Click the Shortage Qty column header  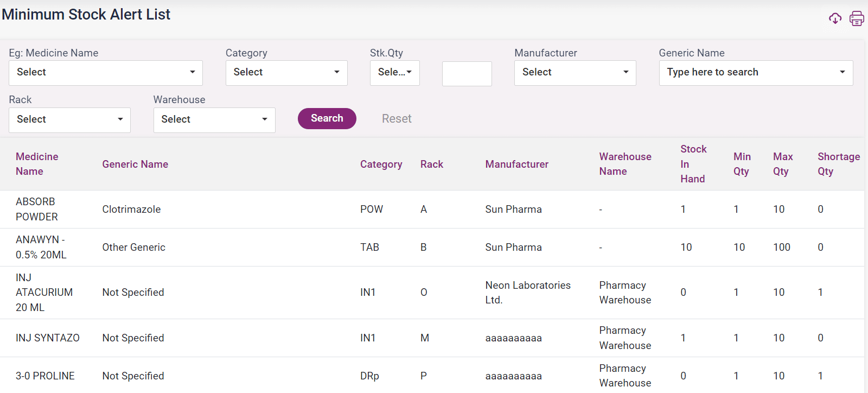point(838,164)
